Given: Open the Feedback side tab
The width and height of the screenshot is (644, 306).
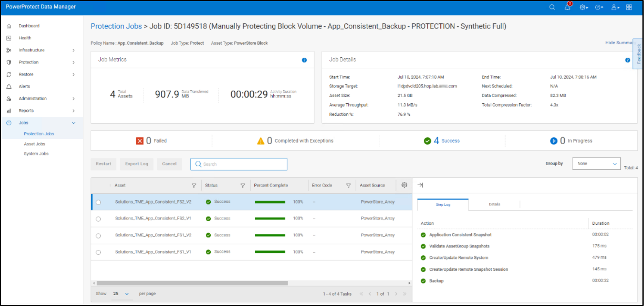Looking at the screenshot, I should 639,54.
